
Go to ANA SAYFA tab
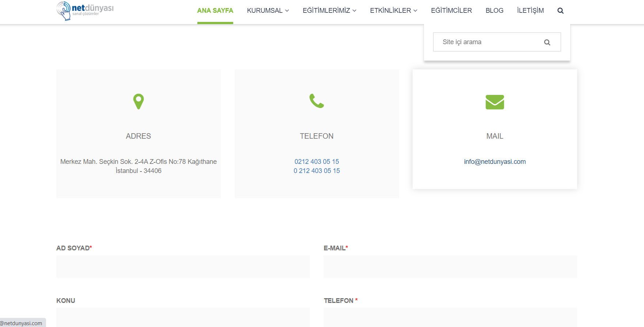tap(215, 11)
